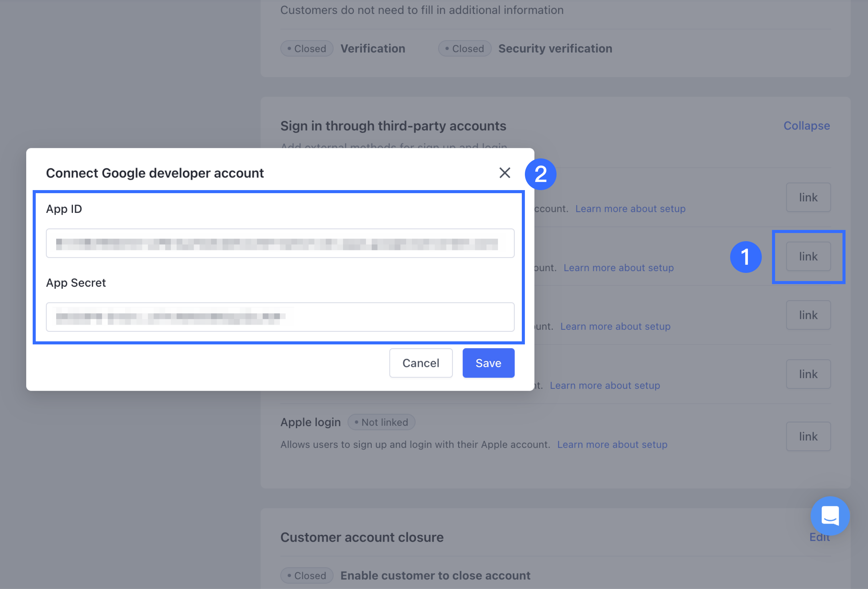Open first row Learn more about setup

(x=630, y=208)
